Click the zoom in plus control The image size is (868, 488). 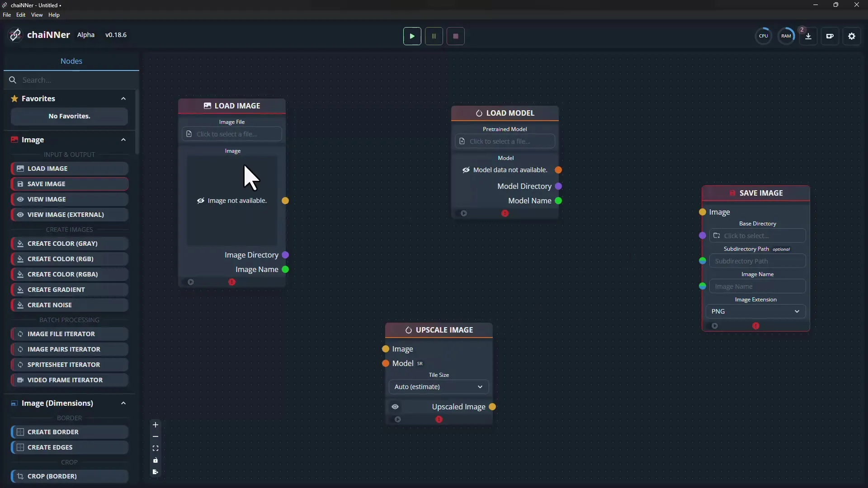[156, 425]
